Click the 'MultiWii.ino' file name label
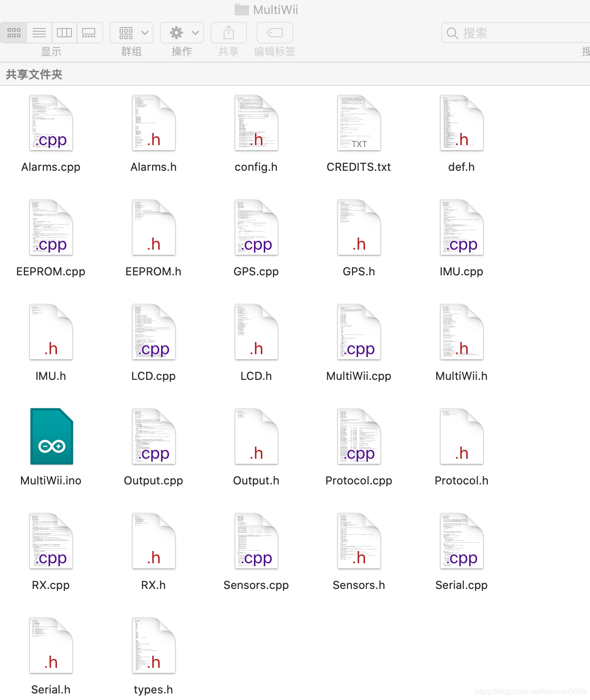This screenshot has width=590, height=700. [x=51, y=481]
